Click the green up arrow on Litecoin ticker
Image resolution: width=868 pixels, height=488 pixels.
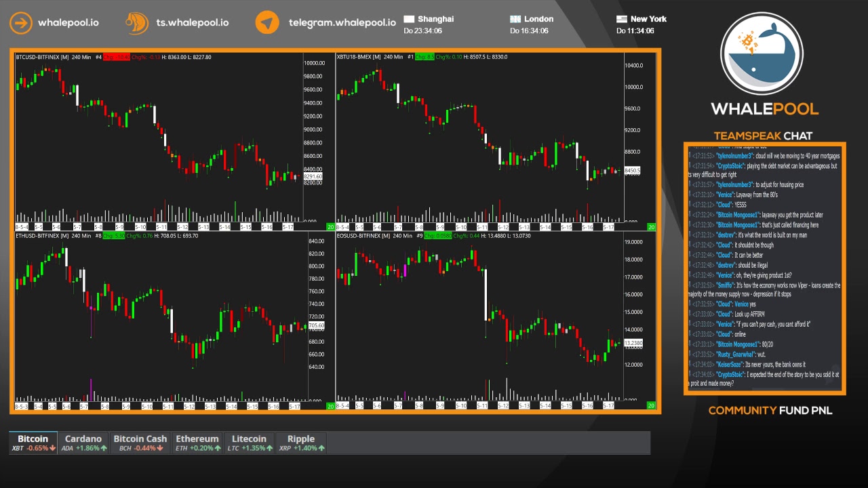click(x=270, y=448)
